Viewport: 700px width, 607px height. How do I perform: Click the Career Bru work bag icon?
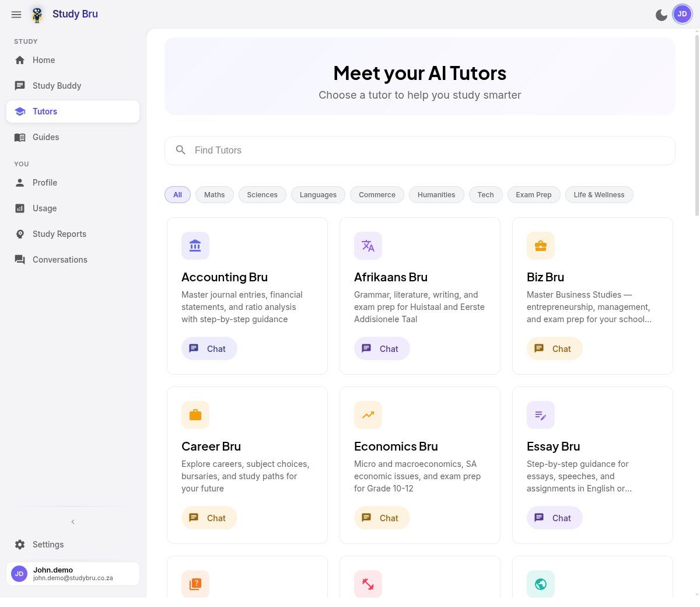[195, 415]
